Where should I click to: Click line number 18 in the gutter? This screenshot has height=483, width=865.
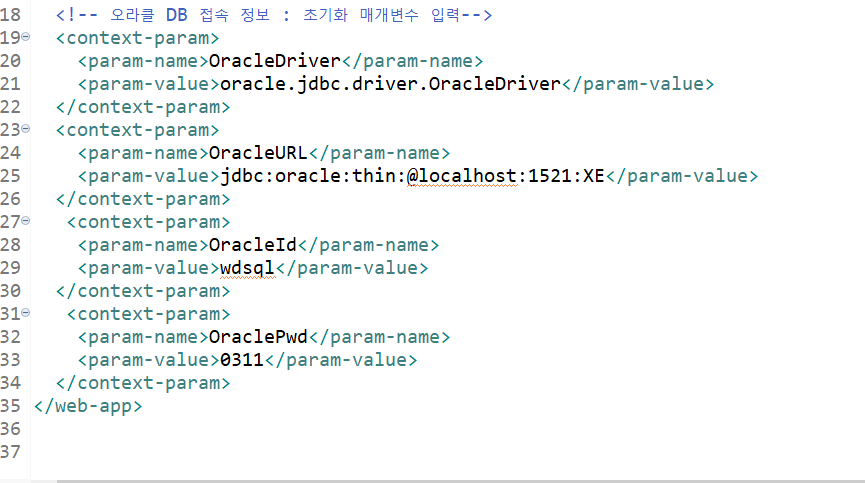pos(10,15)
